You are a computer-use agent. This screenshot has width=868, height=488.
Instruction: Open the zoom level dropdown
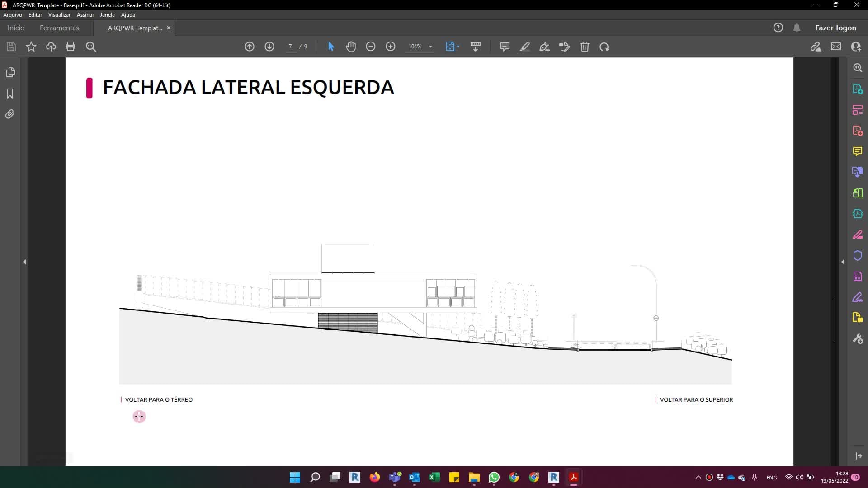430,47
